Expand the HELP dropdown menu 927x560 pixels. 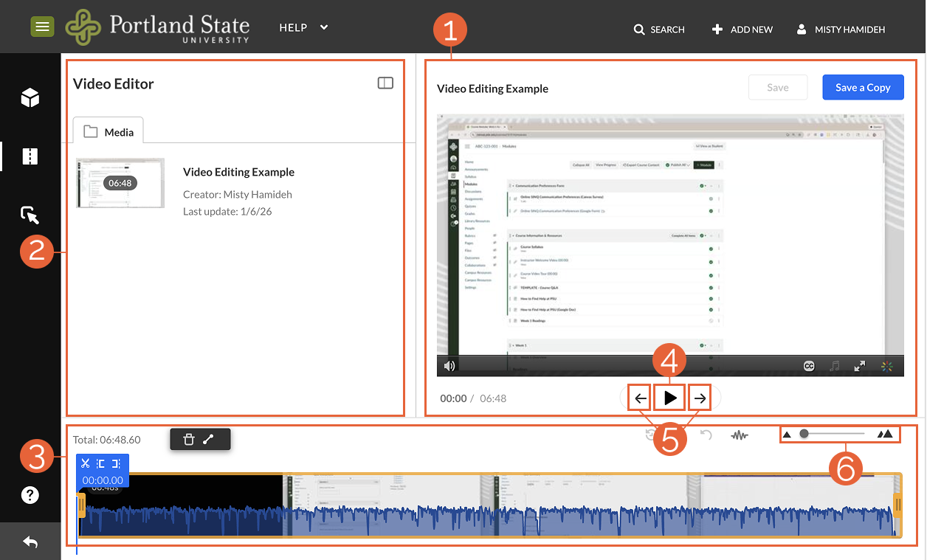[303, 27]
